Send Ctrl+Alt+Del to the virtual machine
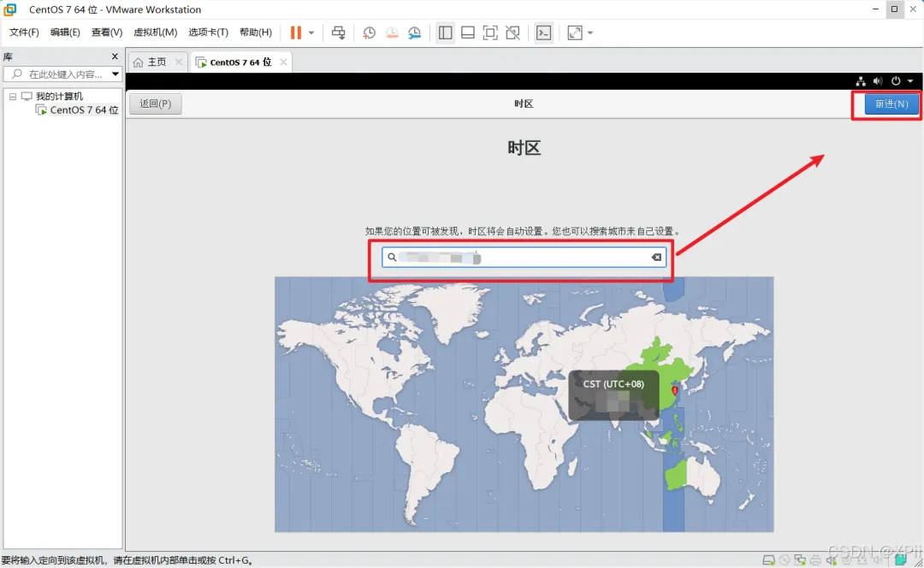Viewport: 924px width, 568px height. pos(338,33)
